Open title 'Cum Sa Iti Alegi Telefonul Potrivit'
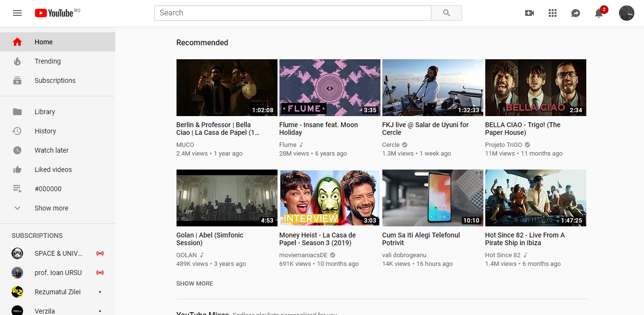 click(x=421, y=239)
